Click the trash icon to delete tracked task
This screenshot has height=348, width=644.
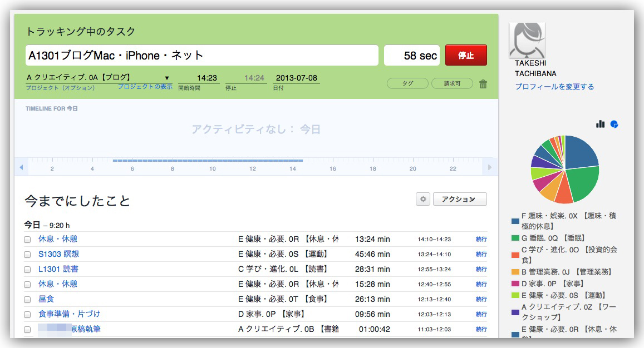coord(483,84)
